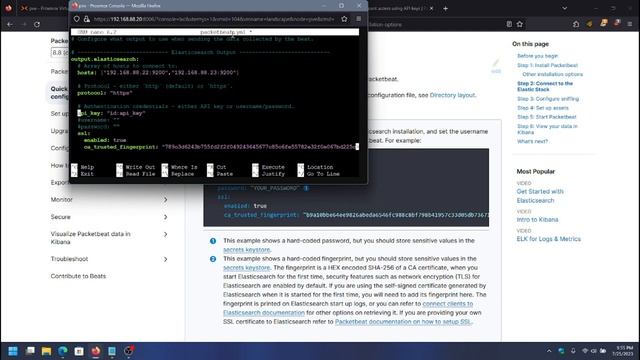Bookmark the console popup URL with star
Screen dimensions: 640x360
click(344, 19)
